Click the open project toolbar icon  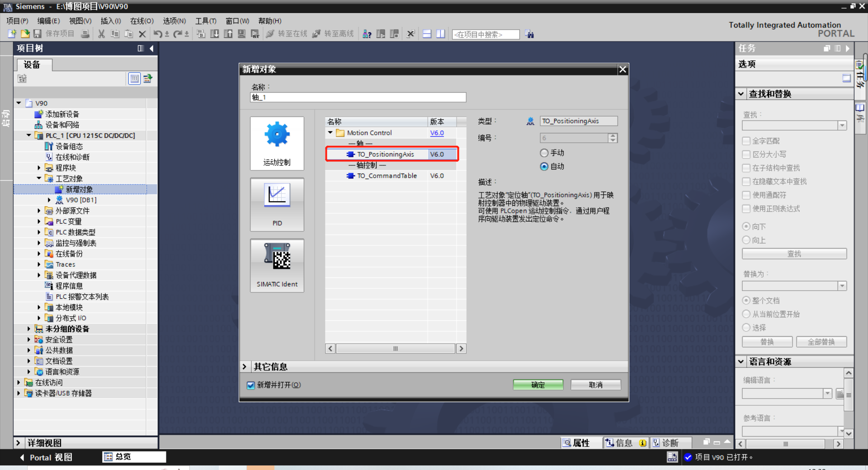pyautogui.click(x=25, y=34)
